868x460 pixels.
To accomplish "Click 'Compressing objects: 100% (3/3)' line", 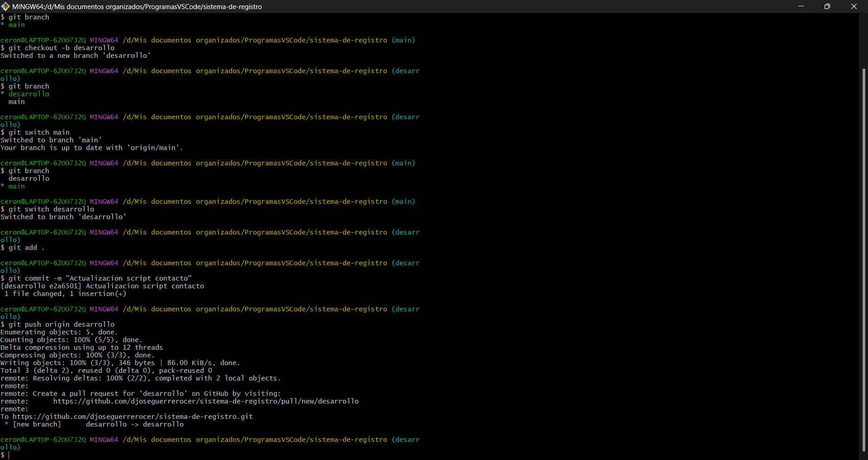I will pyautogui.click(x=77, y=355).
